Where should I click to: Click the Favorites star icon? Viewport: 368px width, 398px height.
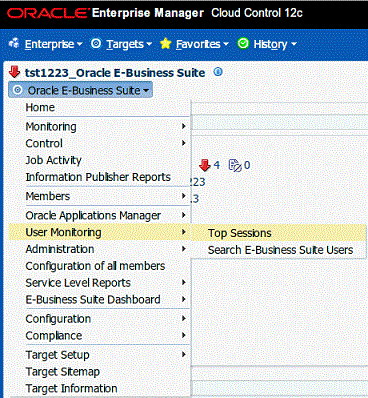pyautogui.click(x=165, y=44)
